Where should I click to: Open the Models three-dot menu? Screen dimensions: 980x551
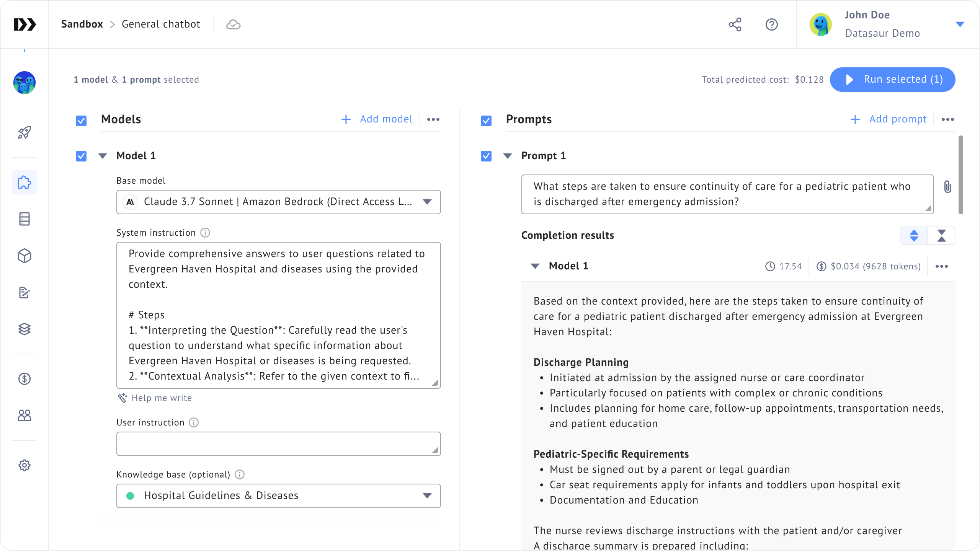433,119
